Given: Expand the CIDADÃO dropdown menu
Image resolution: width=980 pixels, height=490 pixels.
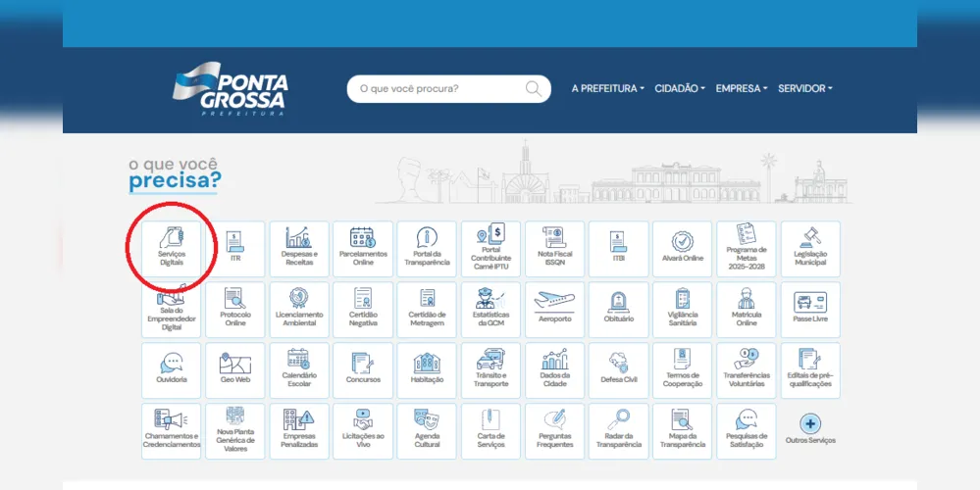Looking at the screenshot, I should tap(680, 88).
